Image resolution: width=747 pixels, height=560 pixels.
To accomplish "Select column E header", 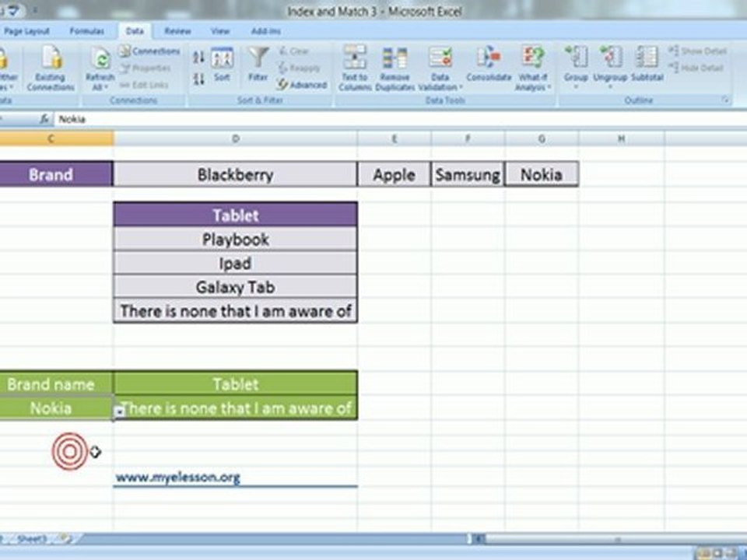I will [394, 138].
